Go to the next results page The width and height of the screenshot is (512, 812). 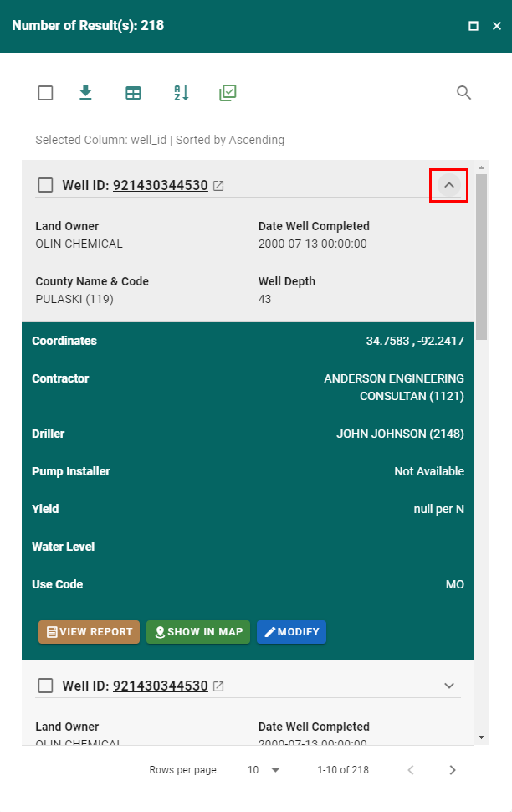pyautogui.click(x=453, y=770)
